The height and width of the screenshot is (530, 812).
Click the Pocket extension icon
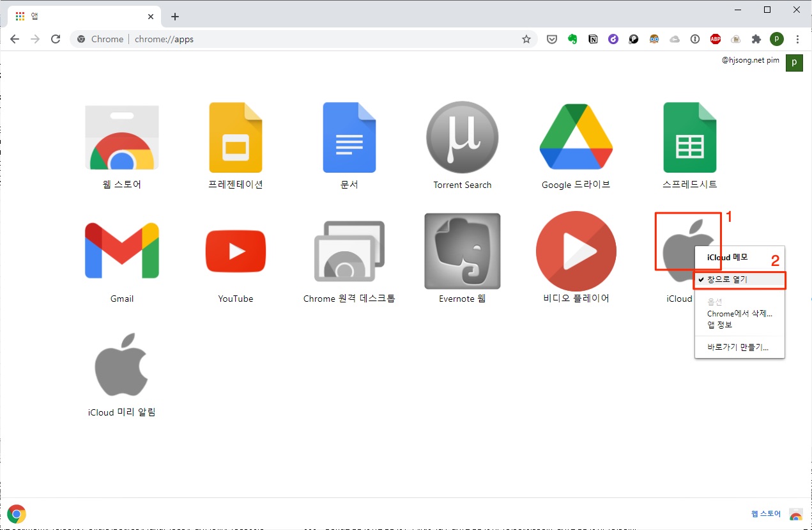click(552, 39)
